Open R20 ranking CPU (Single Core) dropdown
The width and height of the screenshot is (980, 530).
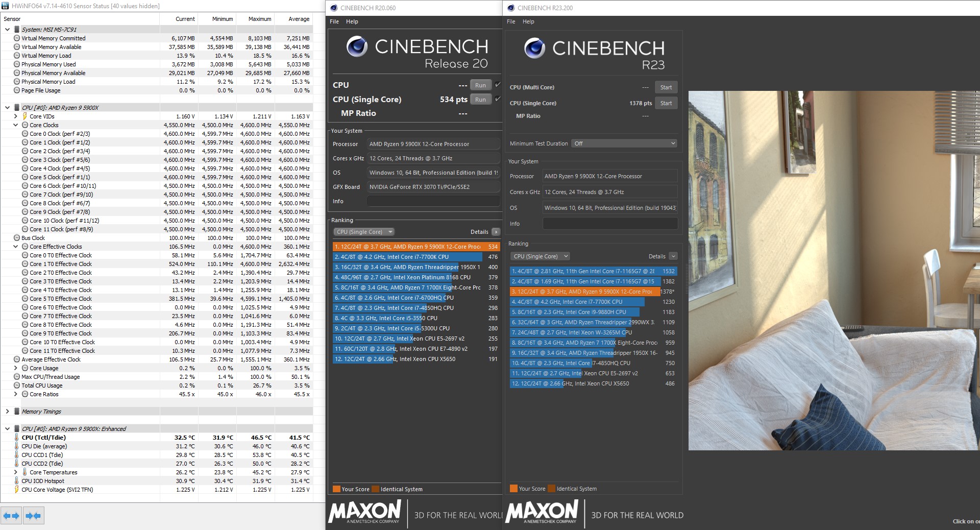pos(364,232)
